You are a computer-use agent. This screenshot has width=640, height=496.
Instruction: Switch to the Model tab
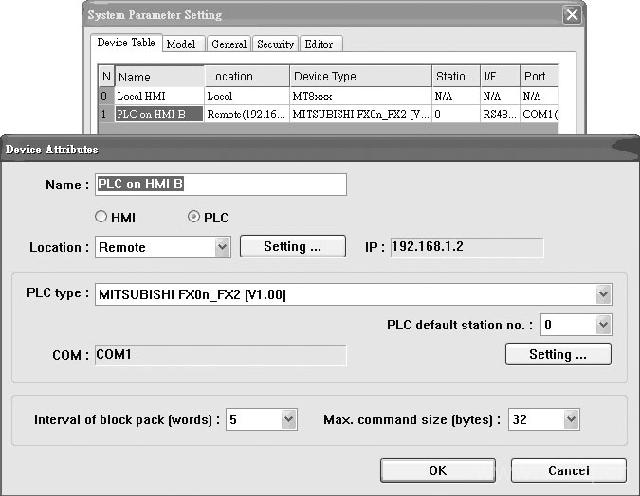pos(181,44)
